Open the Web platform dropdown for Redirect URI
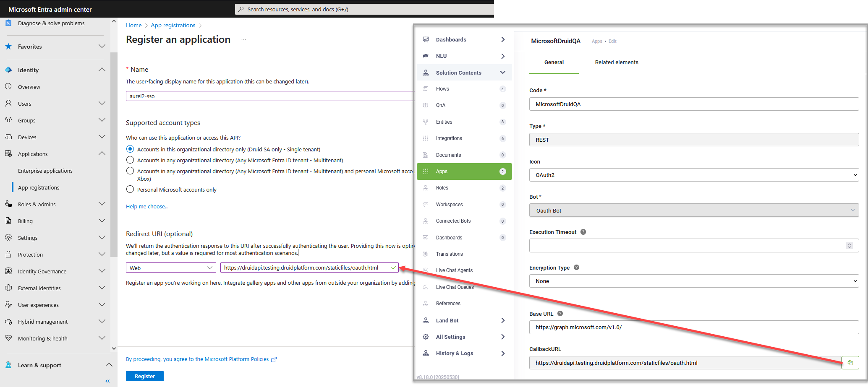 pos(171,268)
